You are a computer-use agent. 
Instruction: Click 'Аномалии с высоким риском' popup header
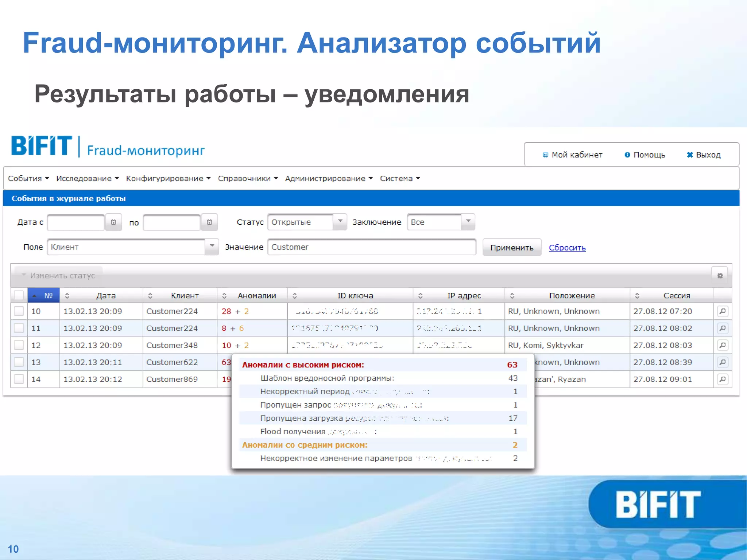point(383,365)
